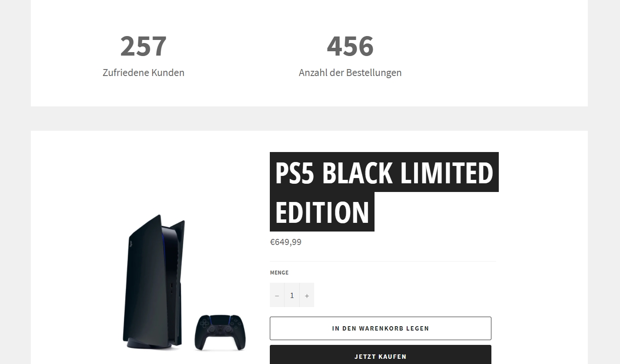Select the EDITION word in the heading
The height and width of the screenshot is (364, 620).
tap(322, 212)
